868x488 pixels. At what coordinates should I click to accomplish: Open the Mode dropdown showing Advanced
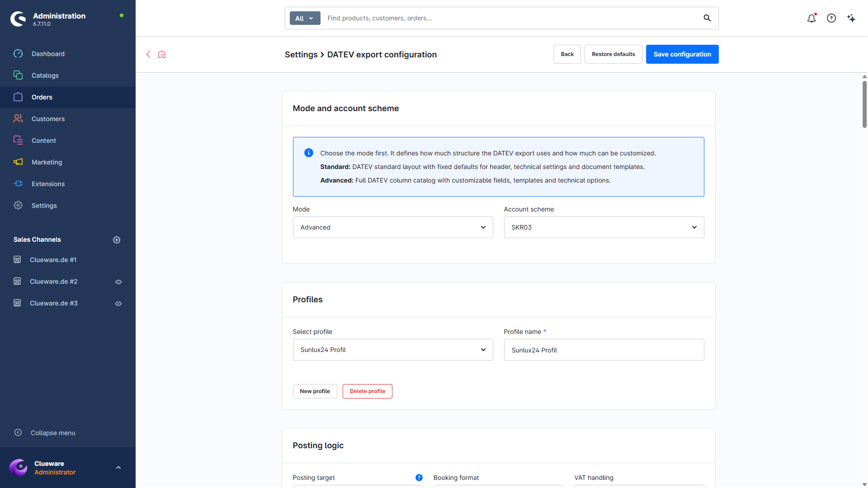393,227
